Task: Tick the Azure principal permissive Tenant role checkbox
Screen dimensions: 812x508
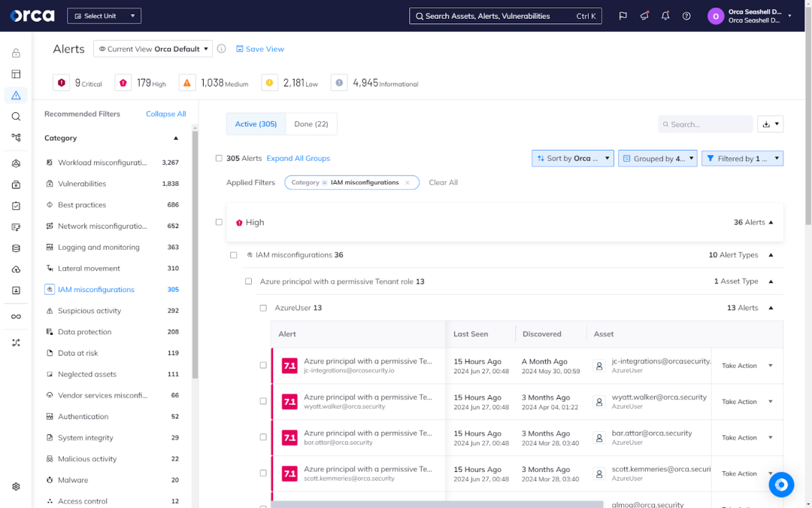Action: (x=249, y=281)
